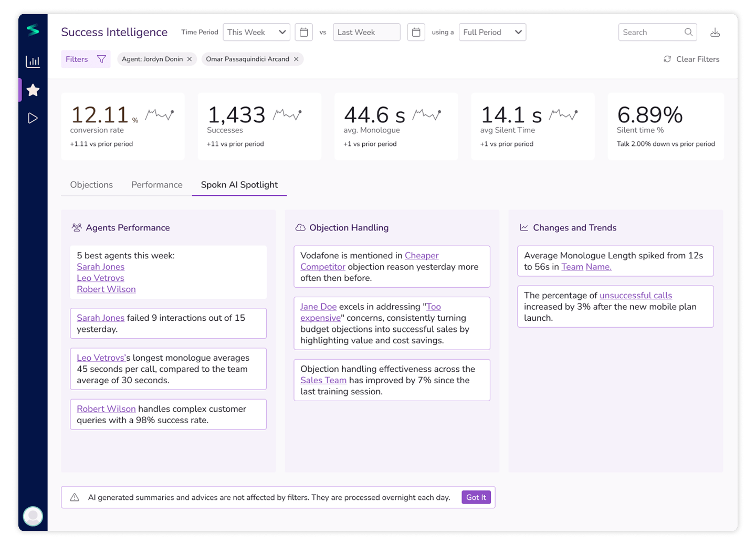This screenshot has width=756, height=545.
Task: Click the Changes and Trends chart icon
Action: (x=524, y=227)
